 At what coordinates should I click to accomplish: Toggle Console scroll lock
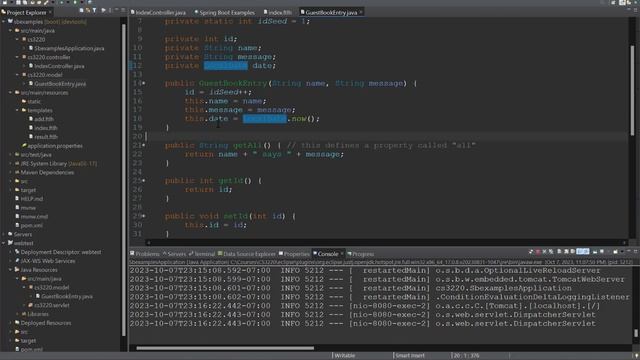click(566, 252)
